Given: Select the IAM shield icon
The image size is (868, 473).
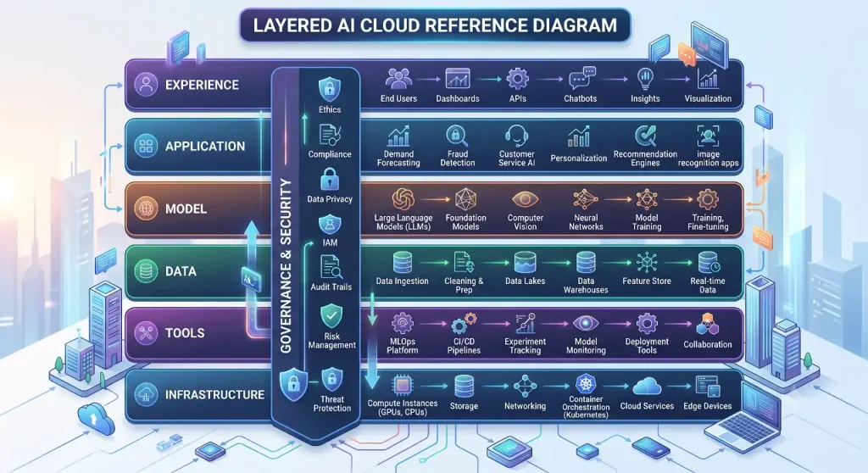Looking at the screenshot, I should tap(330, 225).
